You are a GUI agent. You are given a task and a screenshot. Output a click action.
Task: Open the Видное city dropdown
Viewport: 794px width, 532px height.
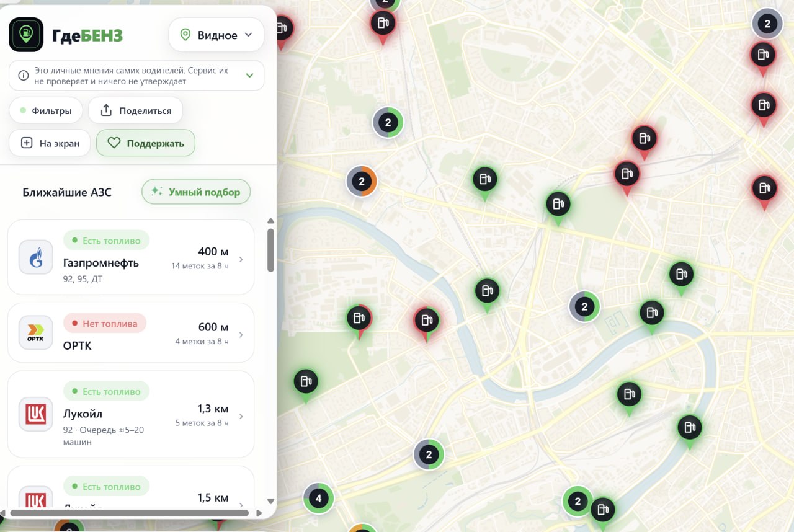(216, 35)
